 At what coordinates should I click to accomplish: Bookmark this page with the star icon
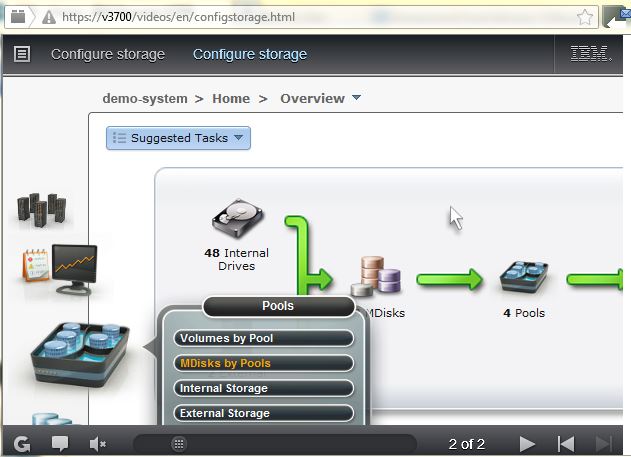point(584,17)
